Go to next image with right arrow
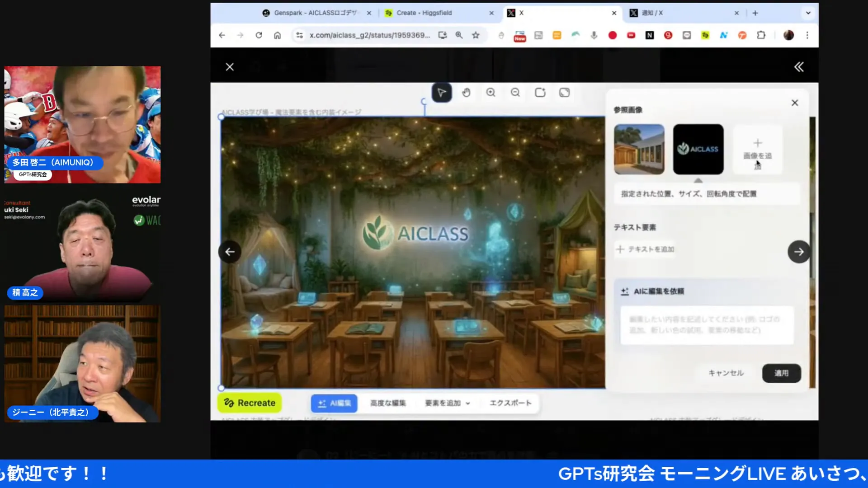 tap(799, 252)
